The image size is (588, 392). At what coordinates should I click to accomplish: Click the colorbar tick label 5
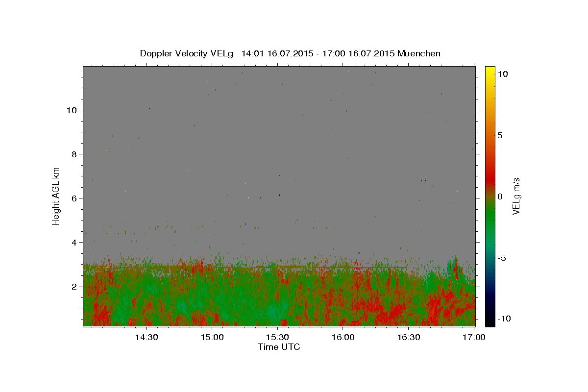tap(500, 135)
